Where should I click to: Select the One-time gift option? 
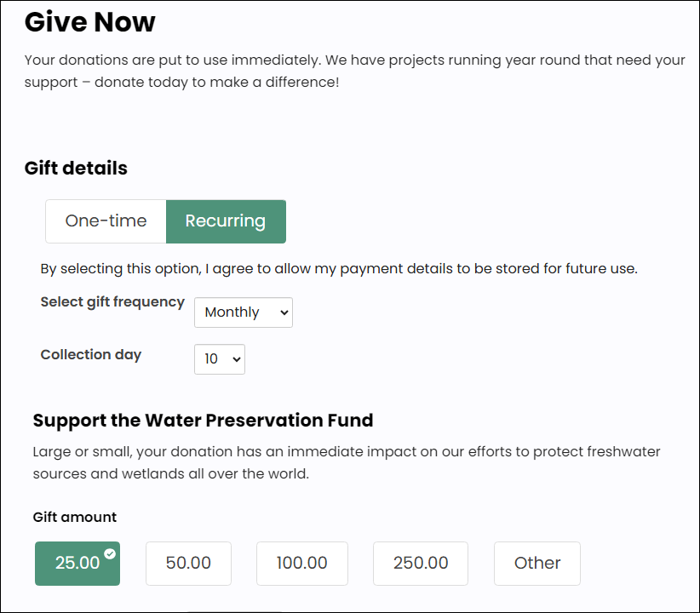coord(106,221)
